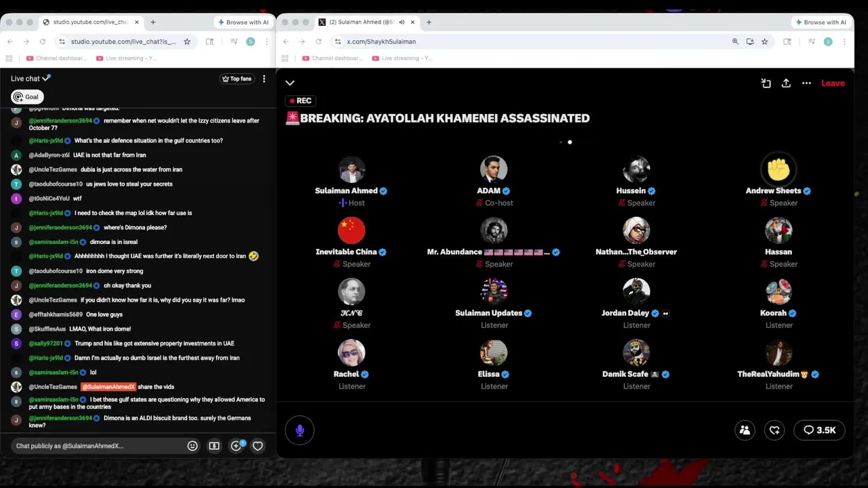The image size is (868, 488).
Task: Open Mr. Abundance speaker avatar
Action: pyautogui.click(x=494, y=230)
